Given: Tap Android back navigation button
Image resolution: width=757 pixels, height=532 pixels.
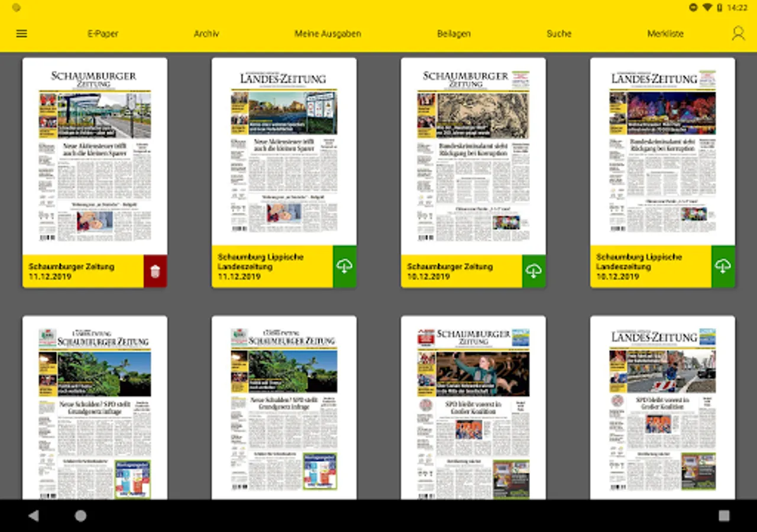Looking at the screenshot, I should tap(34, 516).
